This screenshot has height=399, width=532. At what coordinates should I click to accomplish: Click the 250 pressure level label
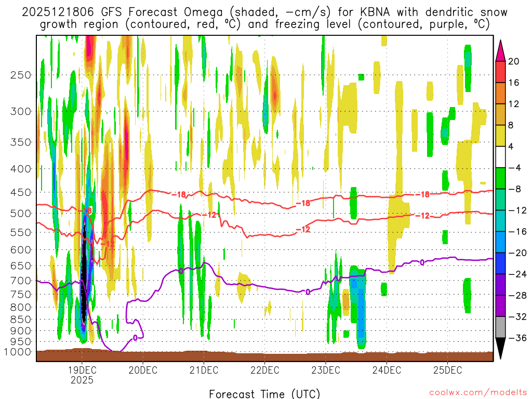(21, 75)
